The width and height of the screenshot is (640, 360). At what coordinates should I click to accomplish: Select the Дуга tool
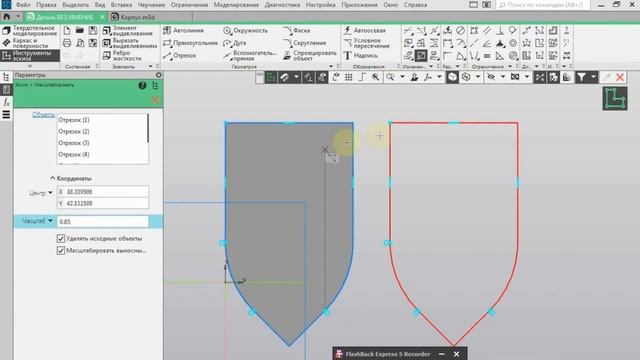click(235, 43)
